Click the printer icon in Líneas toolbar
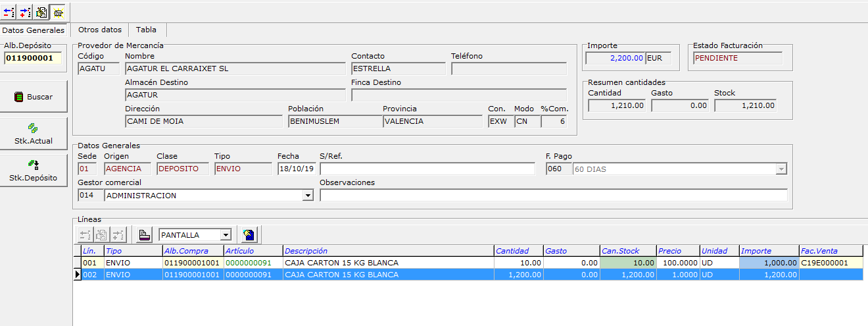Screen dimensions: 868x326 (145, 234)
